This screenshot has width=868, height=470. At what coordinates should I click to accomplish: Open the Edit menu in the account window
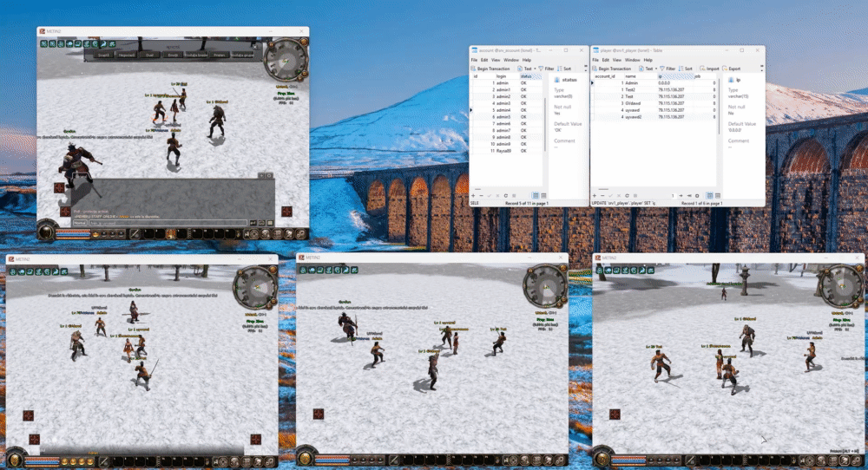484,60
